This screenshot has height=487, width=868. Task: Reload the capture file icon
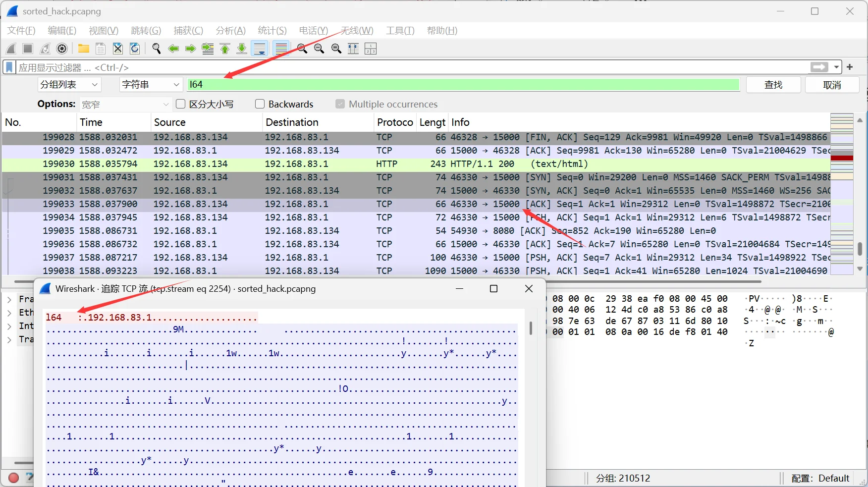pyautogui.click(x=134, y=49)
